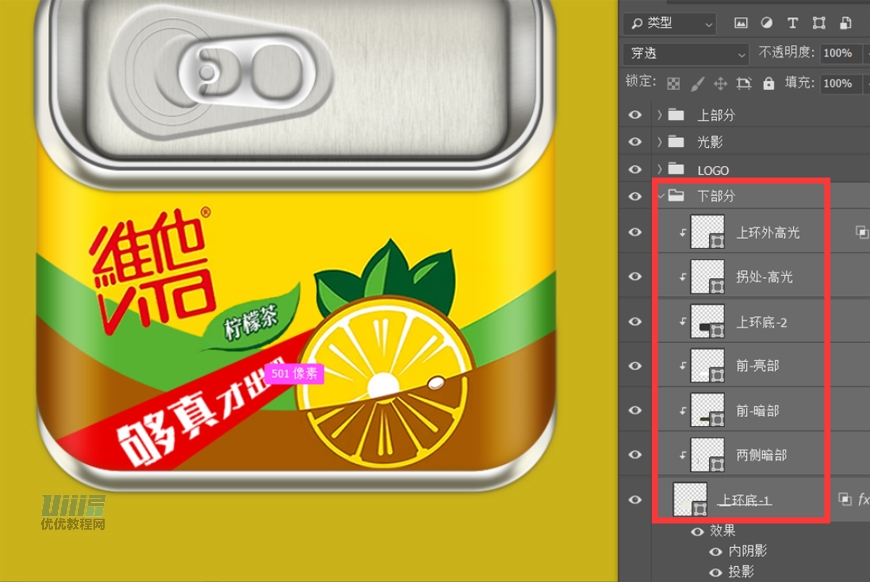Click the 上环底-2 layer name
Viewport: 870px width, 582px height.
761,322
